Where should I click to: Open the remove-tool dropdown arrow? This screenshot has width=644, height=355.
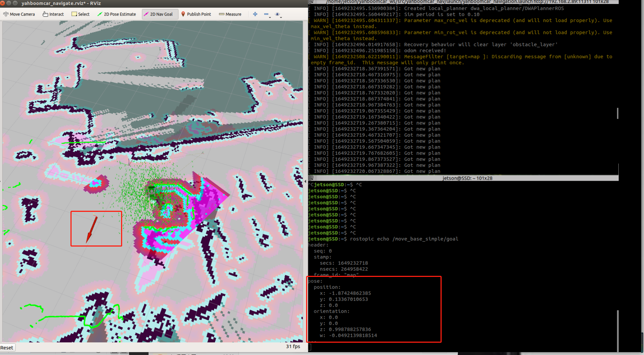[270, 17]
